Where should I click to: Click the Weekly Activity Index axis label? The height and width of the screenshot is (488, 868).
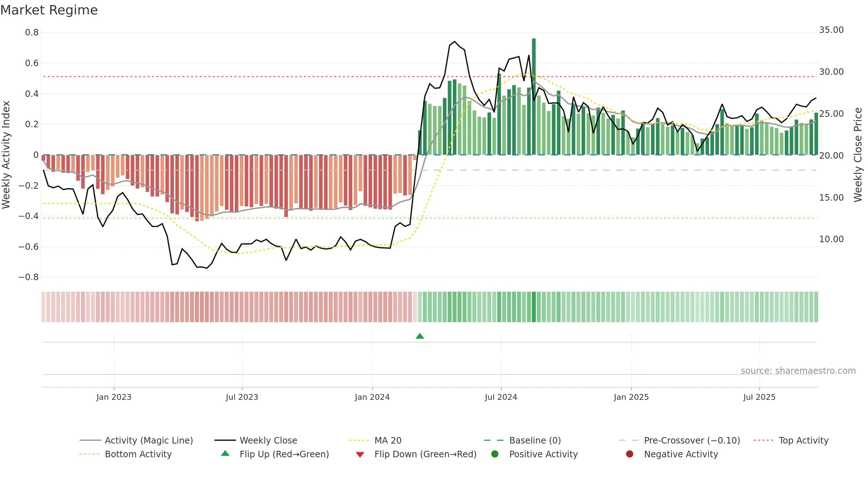click(6, 155)
